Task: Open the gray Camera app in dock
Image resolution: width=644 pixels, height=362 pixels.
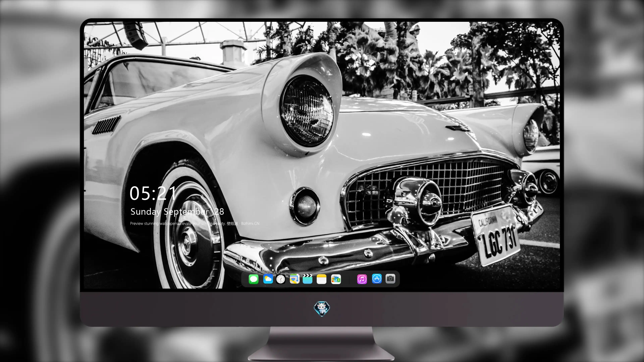Action: click(x=390, y=279)
